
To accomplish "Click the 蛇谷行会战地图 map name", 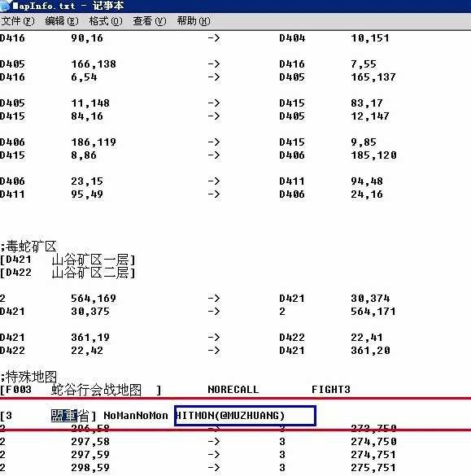I will [x=97, y=390].
